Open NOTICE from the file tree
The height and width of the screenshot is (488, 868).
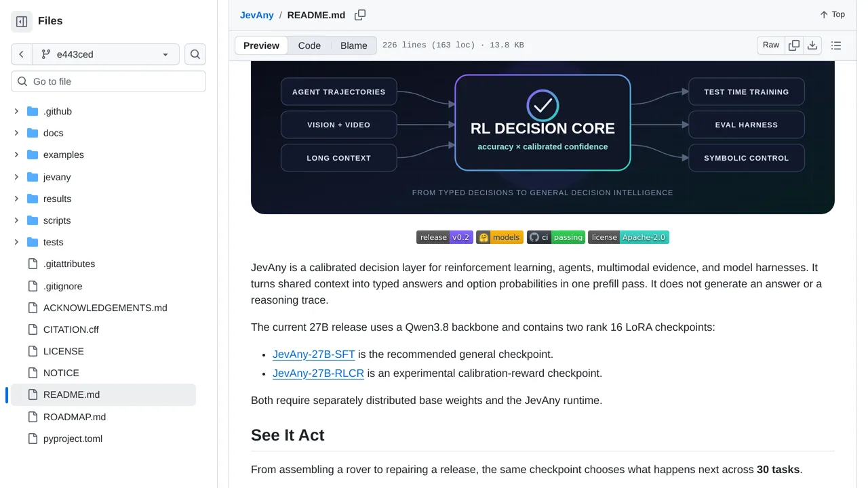[x=102, y=373]
